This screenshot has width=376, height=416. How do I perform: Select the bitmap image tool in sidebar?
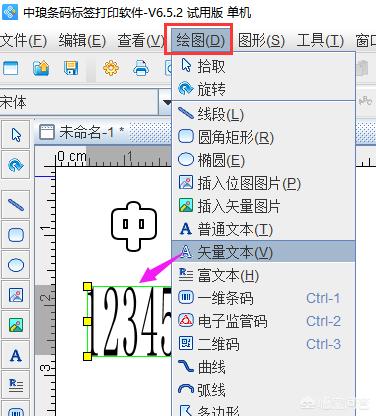pyautogui.click(x=16, y=295)
